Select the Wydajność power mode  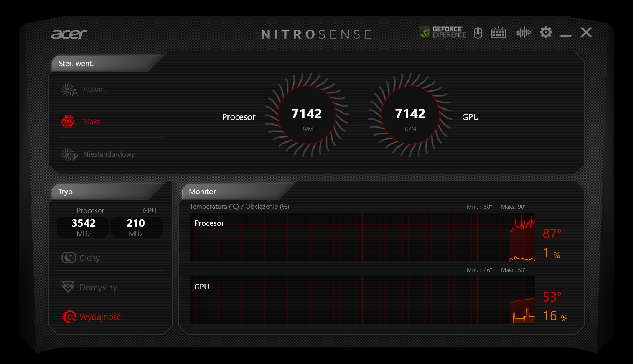(110, 317)
